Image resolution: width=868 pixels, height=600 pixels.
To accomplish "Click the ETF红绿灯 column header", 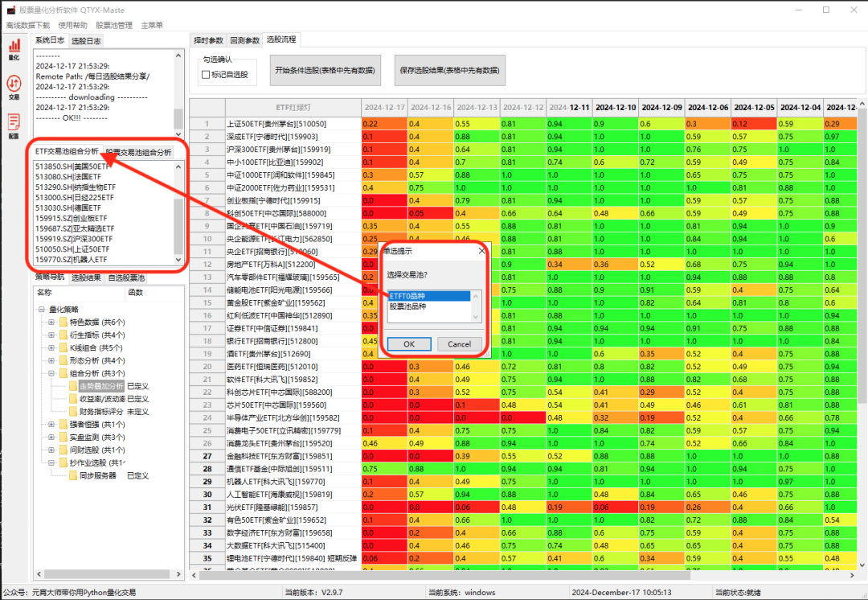I will [x=293, y=108].
